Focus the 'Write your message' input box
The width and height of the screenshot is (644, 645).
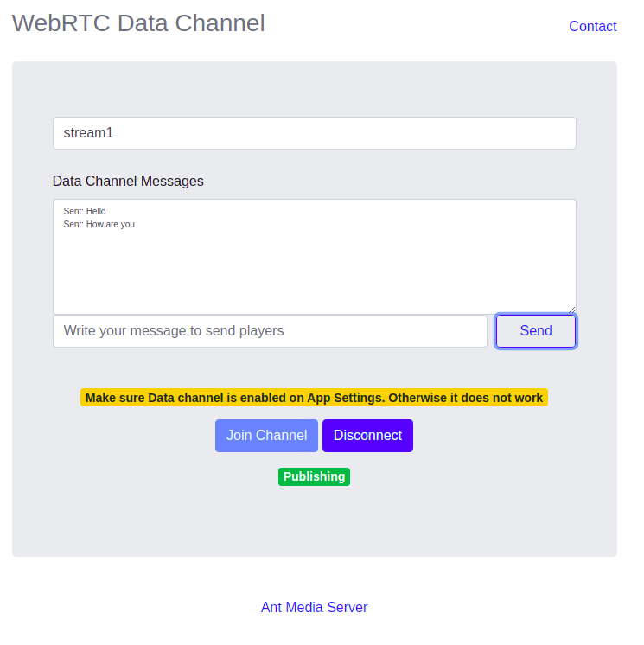point(270,331)
